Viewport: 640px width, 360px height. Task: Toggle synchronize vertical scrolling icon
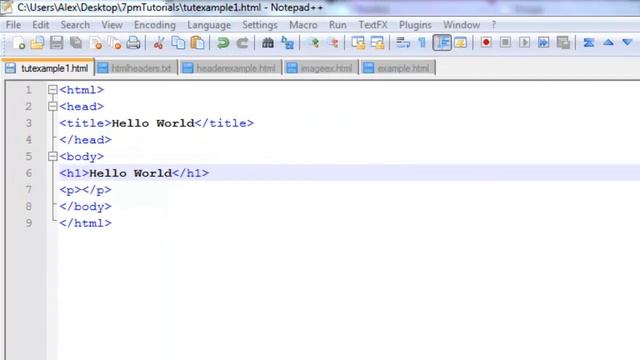tap(358, 43)
